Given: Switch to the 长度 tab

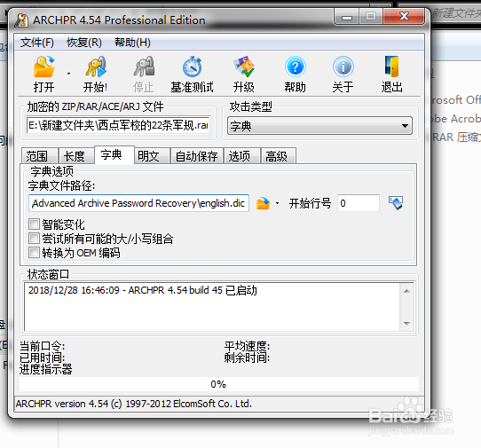Looking at the screenshot, I should tap(76, 156).
